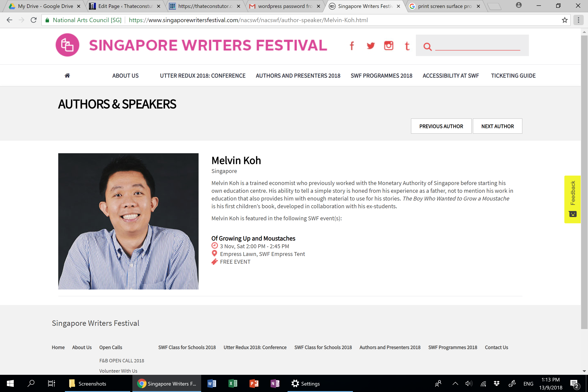Open the volume control in system tray
The height and width of the screenshot is (392, 588).
469,383
